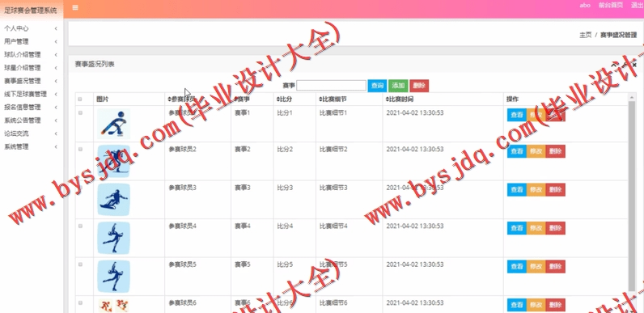Viewport: 644px width, 313px height.
Task: Select the 比分3 cell text
Action: (x=285, y=188)
